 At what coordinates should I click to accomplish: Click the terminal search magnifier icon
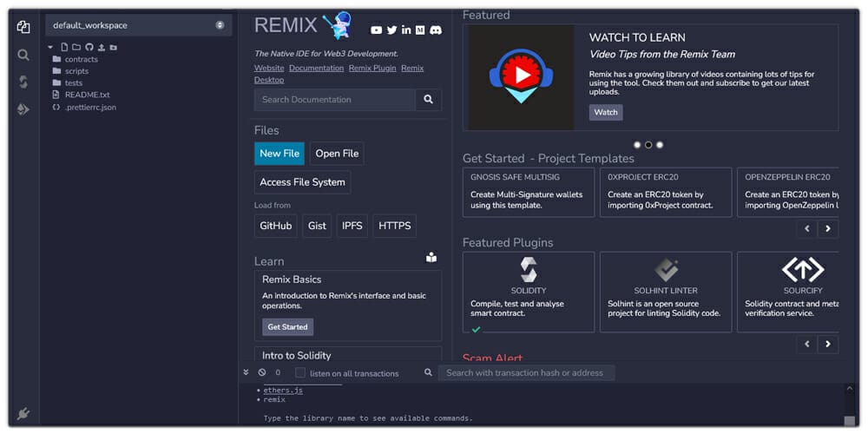pyautogui.click(x=428, y=372)
